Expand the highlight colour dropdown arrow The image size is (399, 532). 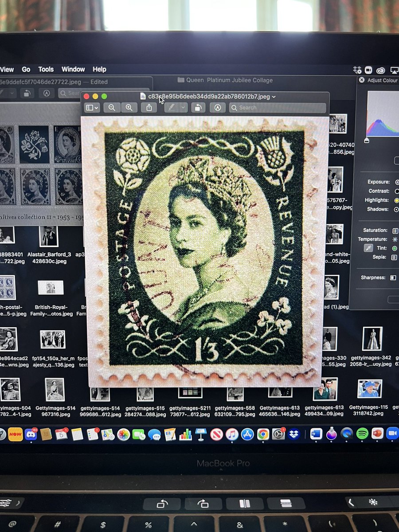point(183,107)
